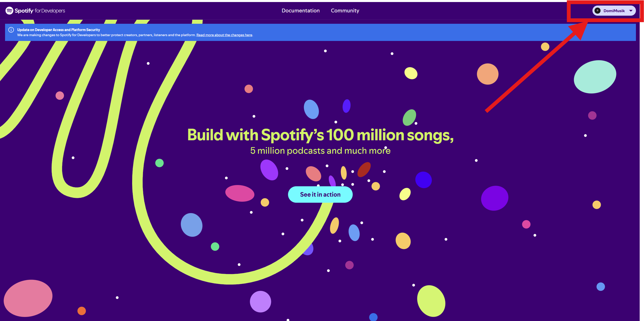Click the Community link in the header
Viewport: 644px width, 321px height.
345,11
